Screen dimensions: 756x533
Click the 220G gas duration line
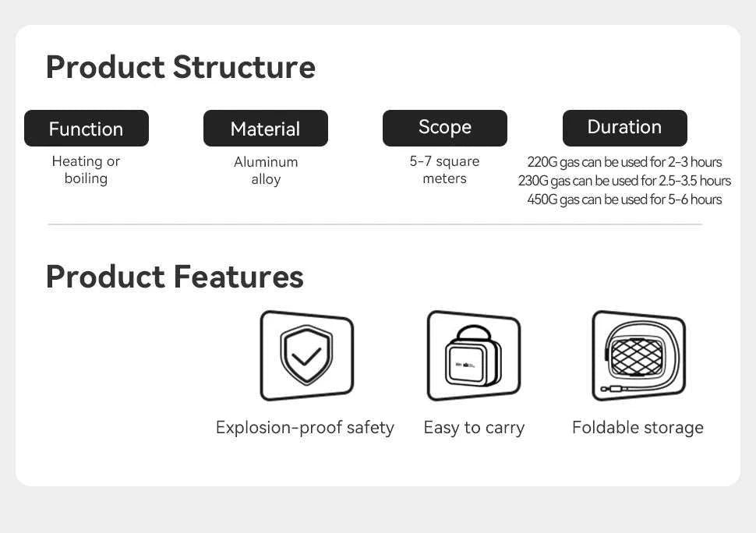(624, 162)
